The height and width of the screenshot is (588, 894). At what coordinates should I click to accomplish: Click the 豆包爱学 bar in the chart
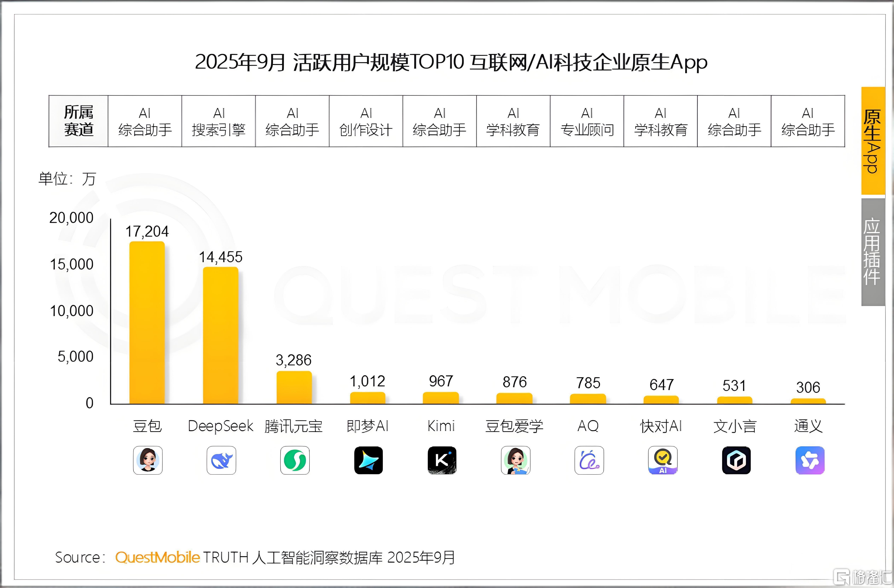coord(515,398)
